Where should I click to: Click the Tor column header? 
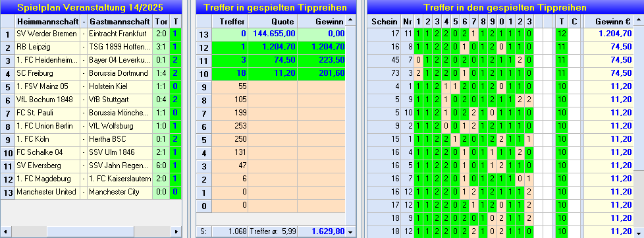(x=161, y=21)
